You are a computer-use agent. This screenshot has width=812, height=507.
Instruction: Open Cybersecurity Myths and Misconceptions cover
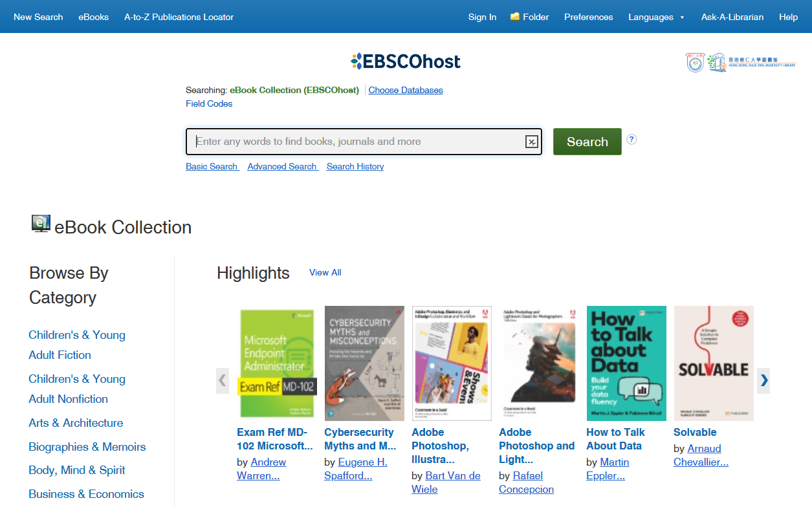(364, 363)
